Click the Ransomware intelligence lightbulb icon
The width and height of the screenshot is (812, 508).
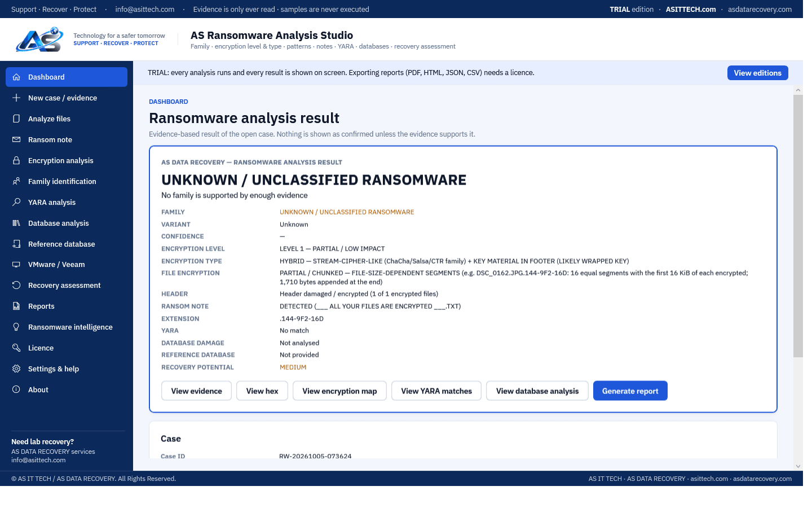click(16, 327)
